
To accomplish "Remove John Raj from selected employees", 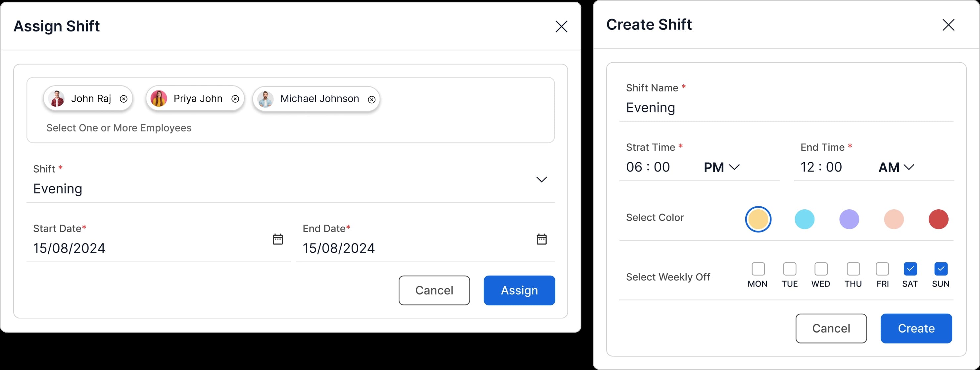I will click(x=123, y=98).
